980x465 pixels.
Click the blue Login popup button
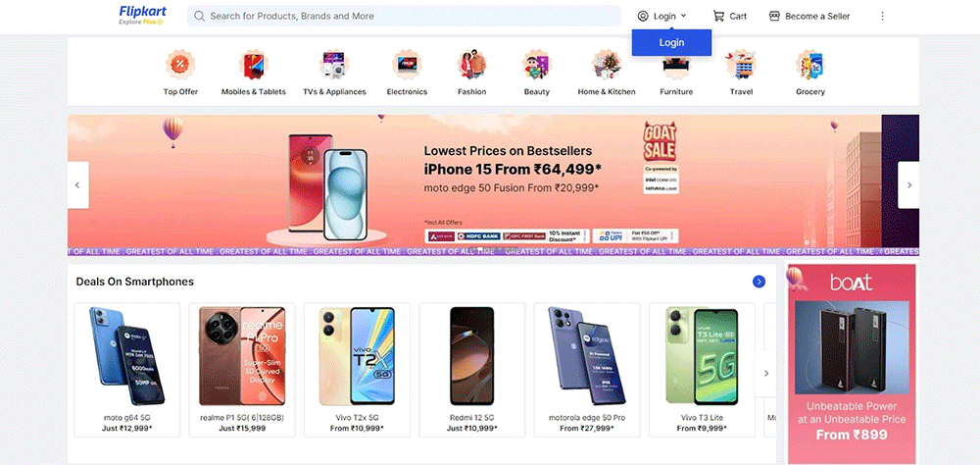click(671, 42)
